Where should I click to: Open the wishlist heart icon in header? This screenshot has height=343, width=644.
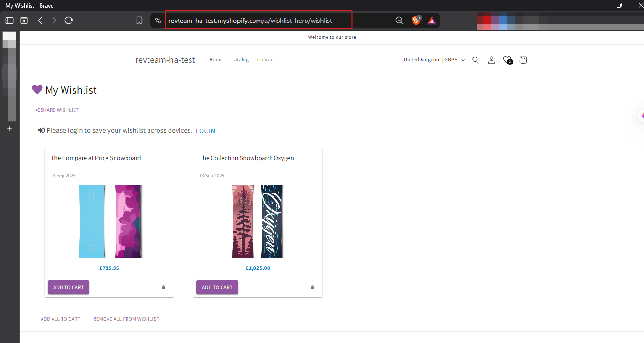click(507, 60)
